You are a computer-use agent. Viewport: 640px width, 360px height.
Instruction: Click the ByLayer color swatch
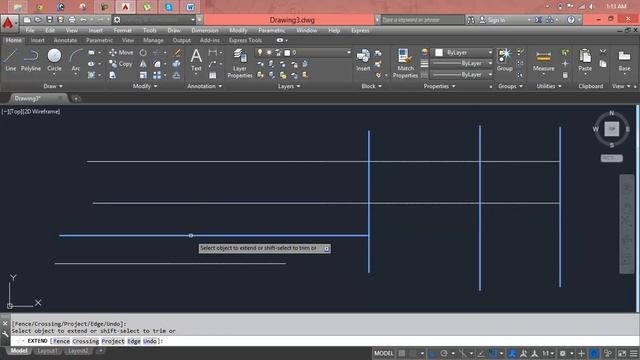[439, 53]
